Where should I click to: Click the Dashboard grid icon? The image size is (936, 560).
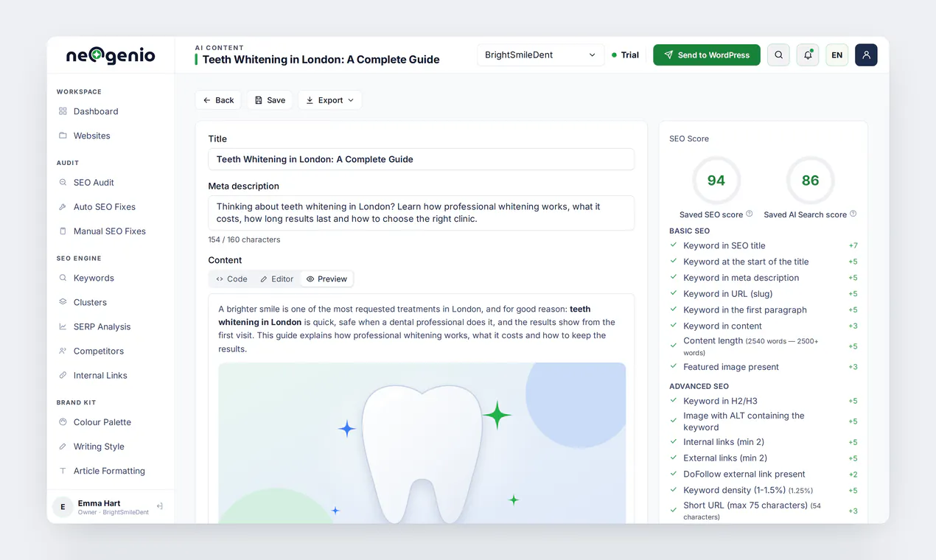point(63,111)
